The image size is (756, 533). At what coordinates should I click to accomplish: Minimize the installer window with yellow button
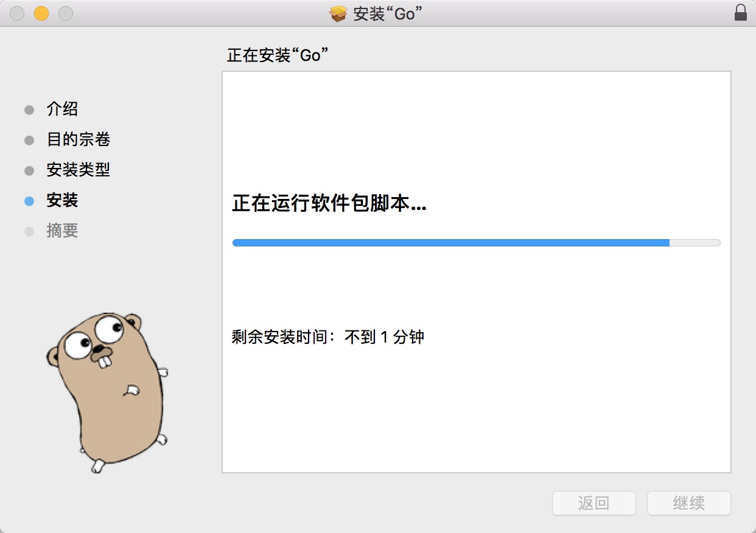coord(41,13)
